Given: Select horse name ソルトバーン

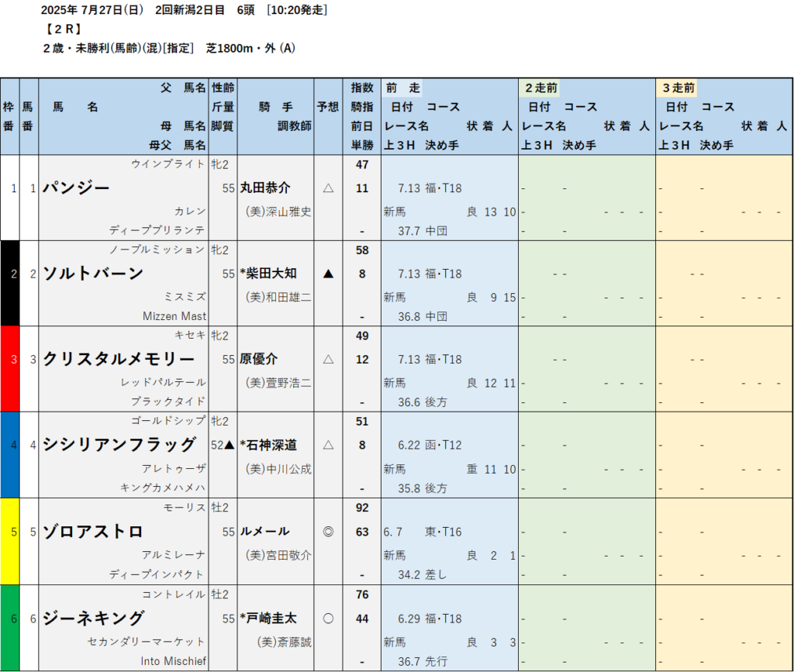Looking at the screenshot, I should click(93, 274).
